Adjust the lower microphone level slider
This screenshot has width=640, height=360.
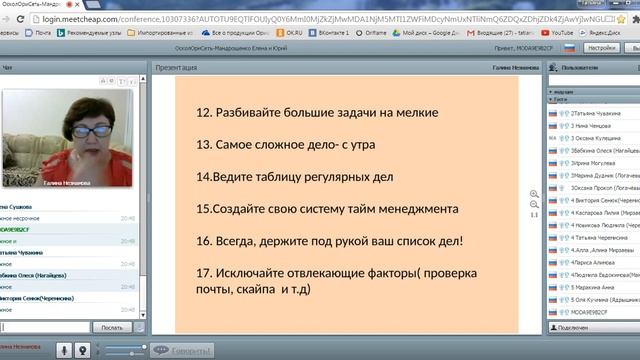tap(125, 353)
